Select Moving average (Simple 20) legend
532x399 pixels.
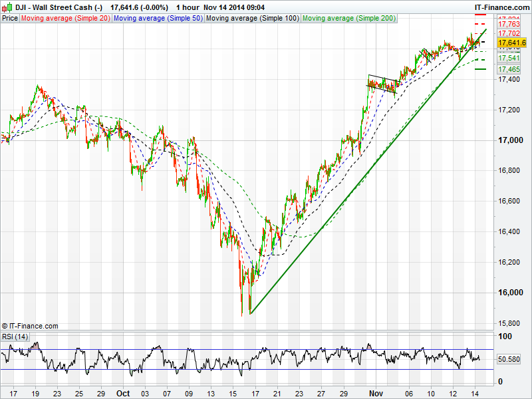[x=65, y=19]
